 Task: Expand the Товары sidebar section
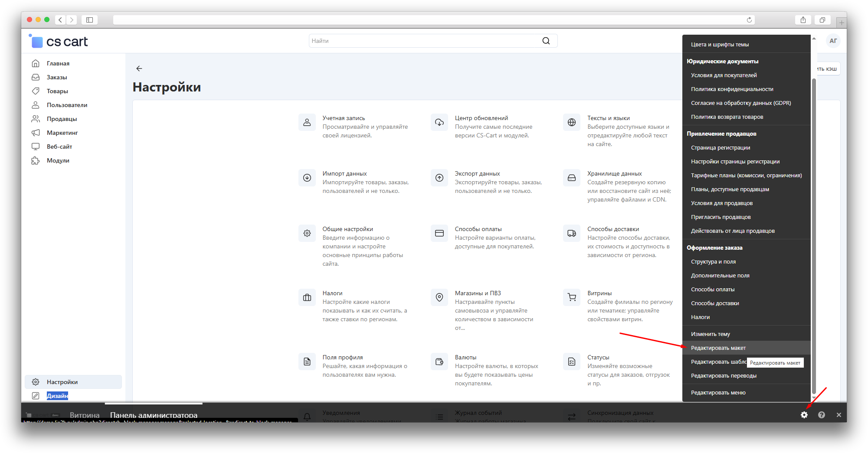[x=57, y=91]
